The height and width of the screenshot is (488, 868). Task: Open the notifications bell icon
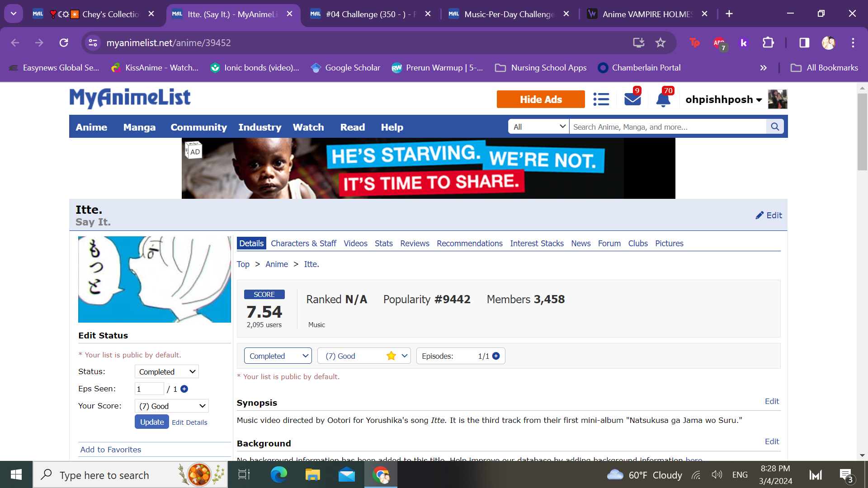coord(663,99)
